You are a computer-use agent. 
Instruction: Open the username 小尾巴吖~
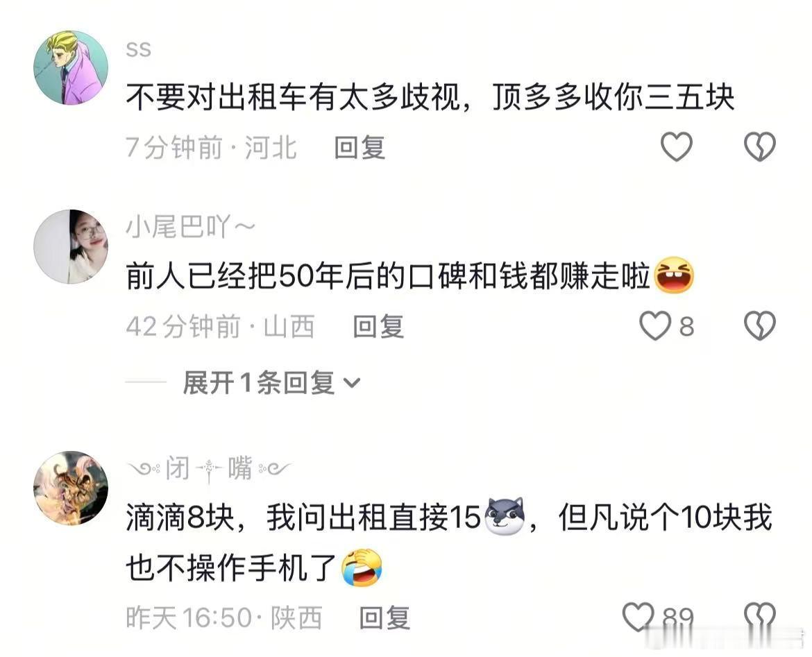[x=190, y=228]
